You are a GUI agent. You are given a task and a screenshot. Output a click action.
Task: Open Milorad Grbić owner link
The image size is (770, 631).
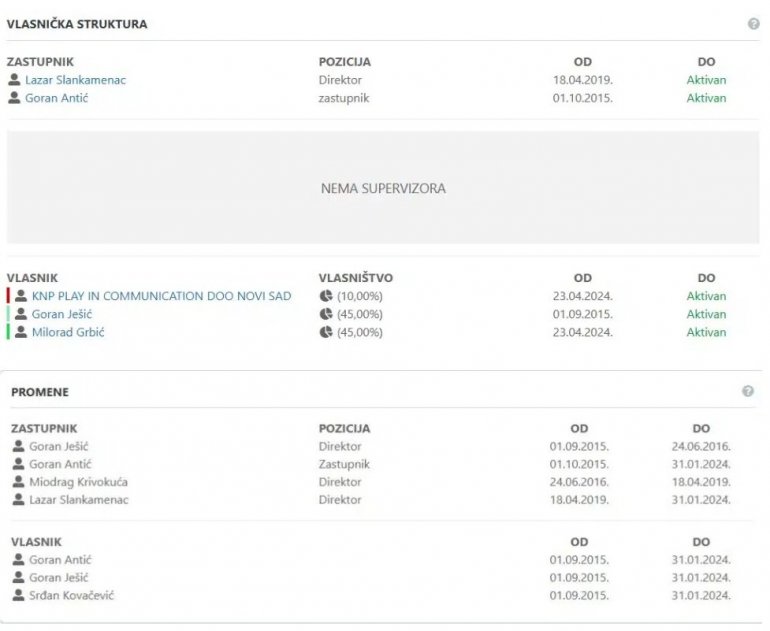68,332
